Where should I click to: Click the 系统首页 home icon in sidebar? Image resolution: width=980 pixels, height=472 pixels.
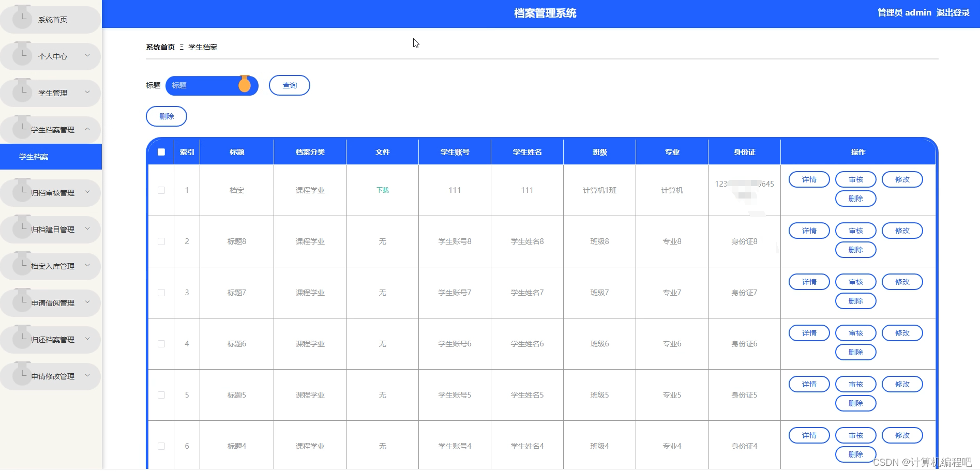click(x=22, y=19)
